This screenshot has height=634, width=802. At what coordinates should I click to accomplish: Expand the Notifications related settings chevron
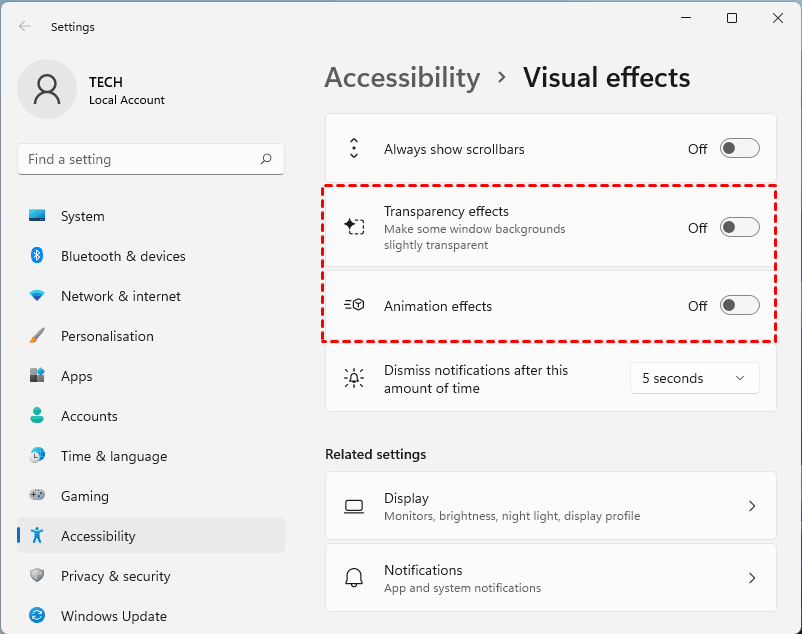(752, 578)
